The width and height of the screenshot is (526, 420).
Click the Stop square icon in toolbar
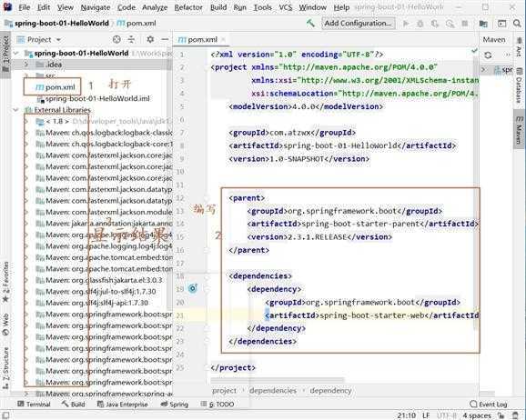click(x=465, y=24)
